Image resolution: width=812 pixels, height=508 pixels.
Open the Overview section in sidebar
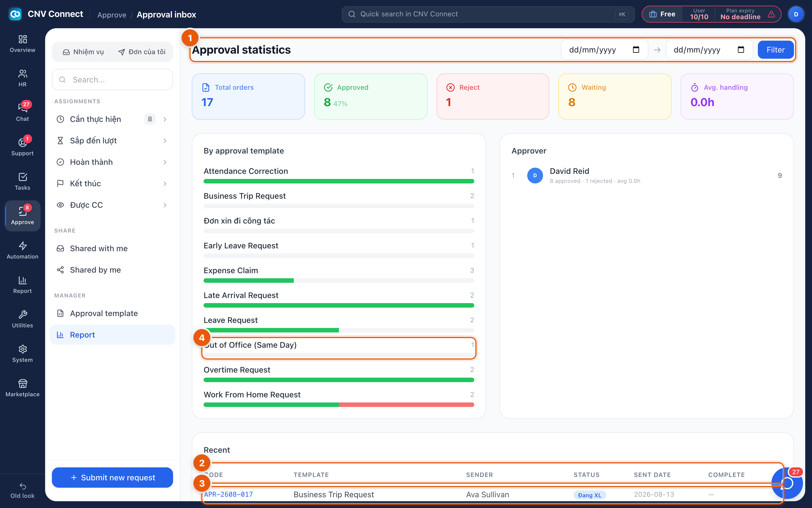[23, 44]
